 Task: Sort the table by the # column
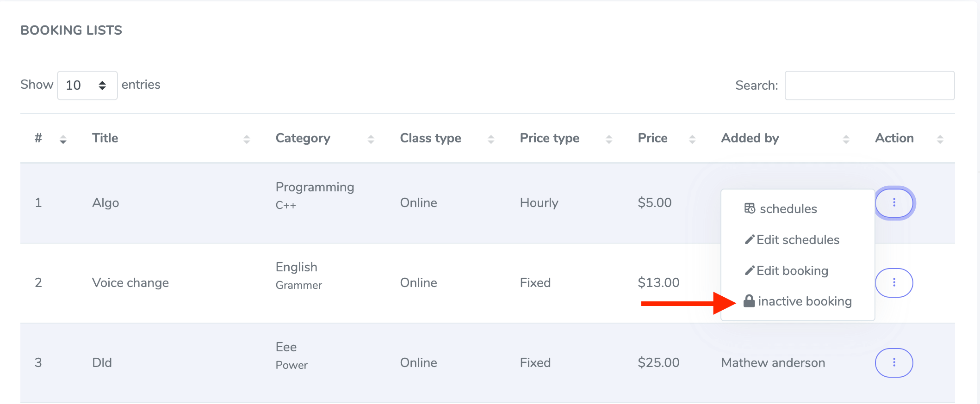63,139
